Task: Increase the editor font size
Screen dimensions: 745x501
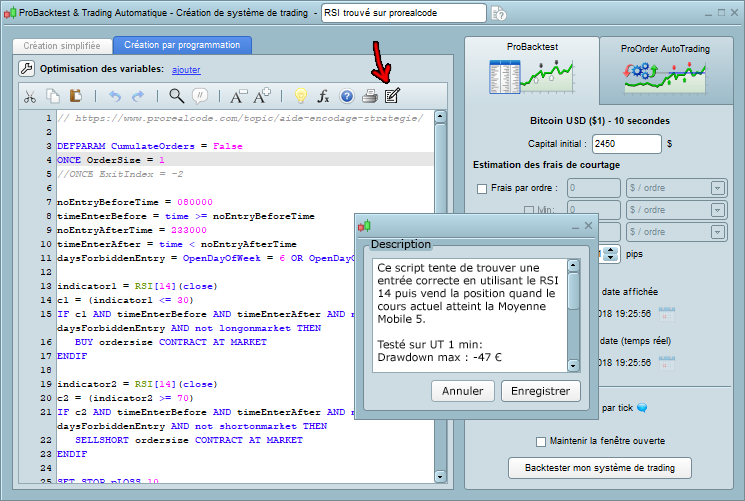Action: (262, 97)
